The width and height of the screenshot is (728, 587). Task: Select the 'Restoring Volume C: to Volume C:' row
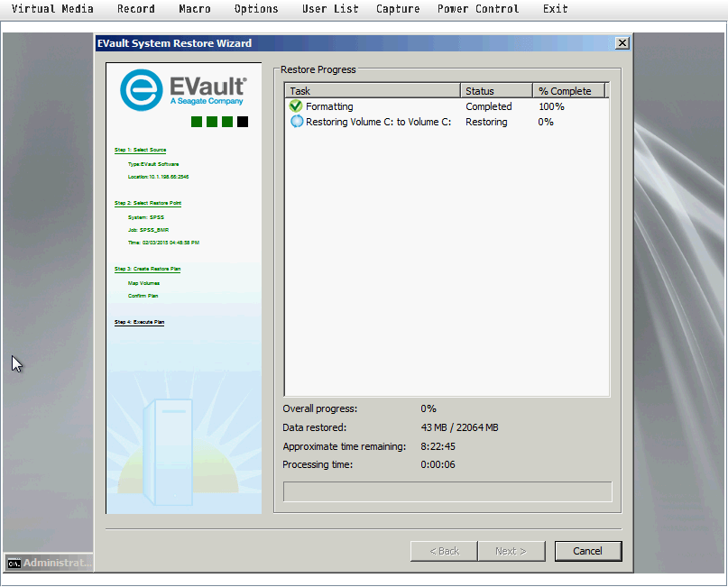[378, 122]
